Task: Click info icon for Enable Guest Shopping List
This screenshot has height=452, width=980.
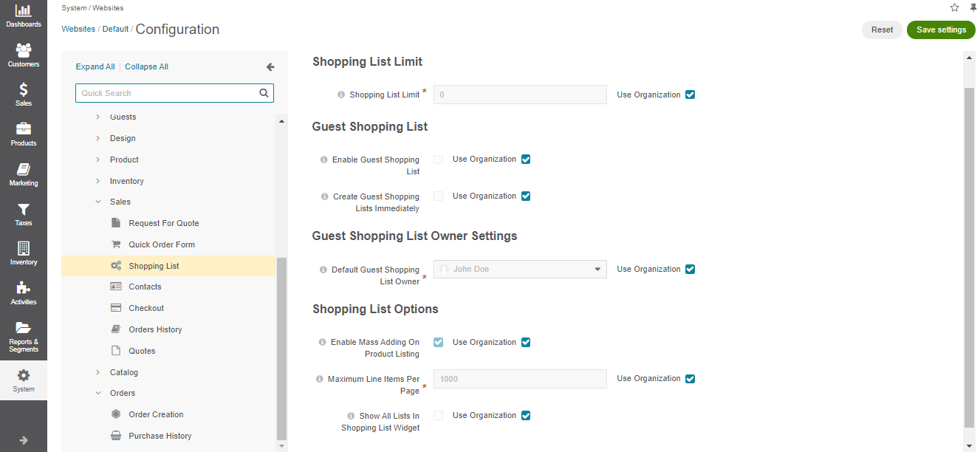Action: coord(324,160)
